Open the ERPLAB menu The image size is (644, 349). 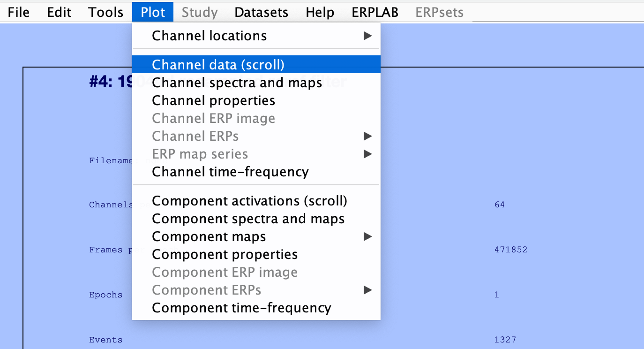pyautogui.click(x=375, y=12)
